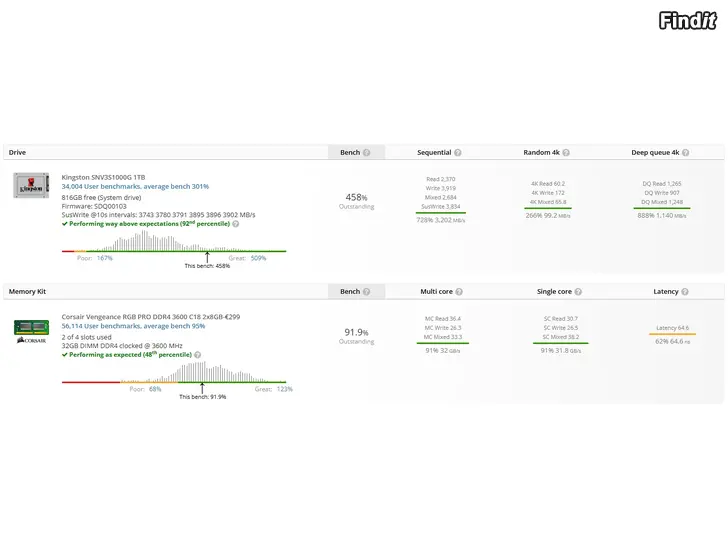The image size is (728, 546).
Task: Click the Great 123% link
Action: (x=285, y=389)
